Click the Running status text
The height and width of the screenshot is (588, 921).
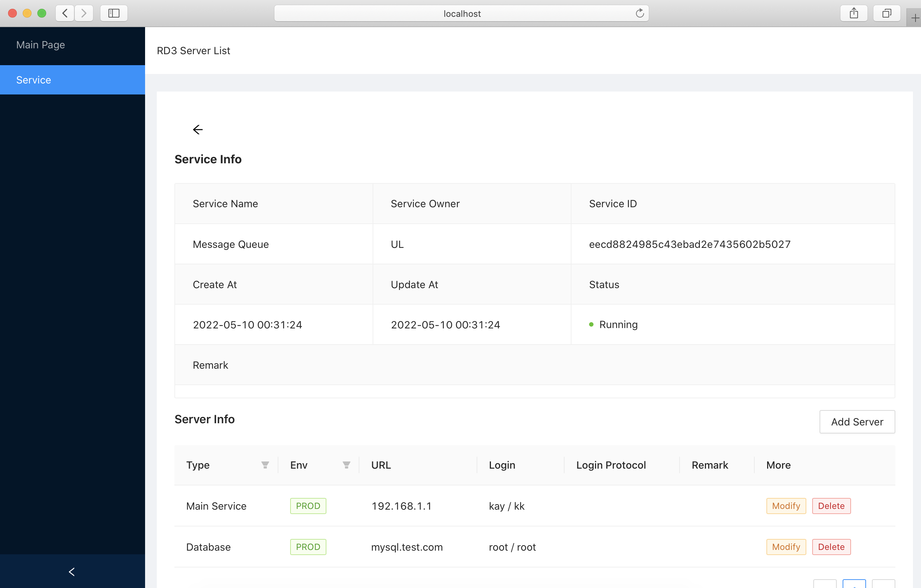click(x=618, y=325)
